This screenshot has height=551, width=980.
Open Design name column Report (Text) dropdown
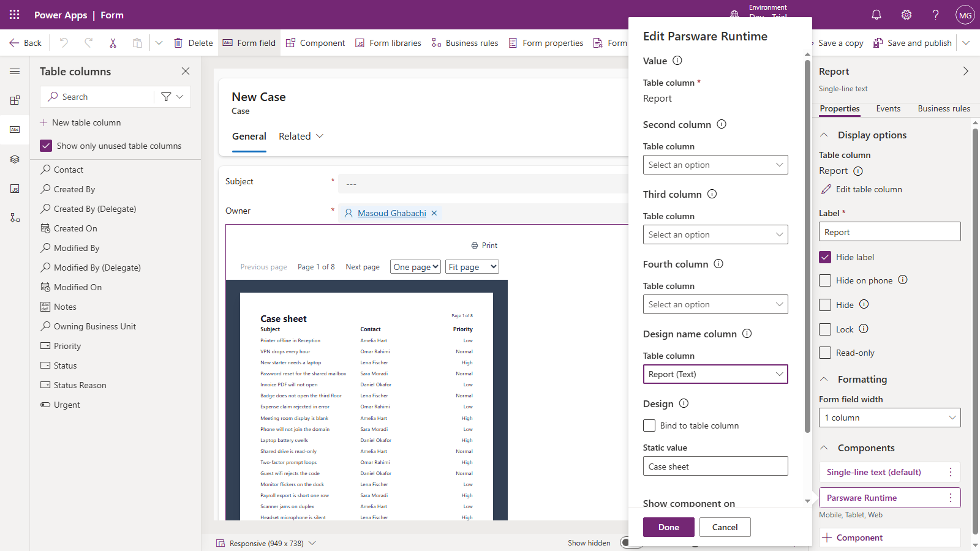click(x=715, y=374)
